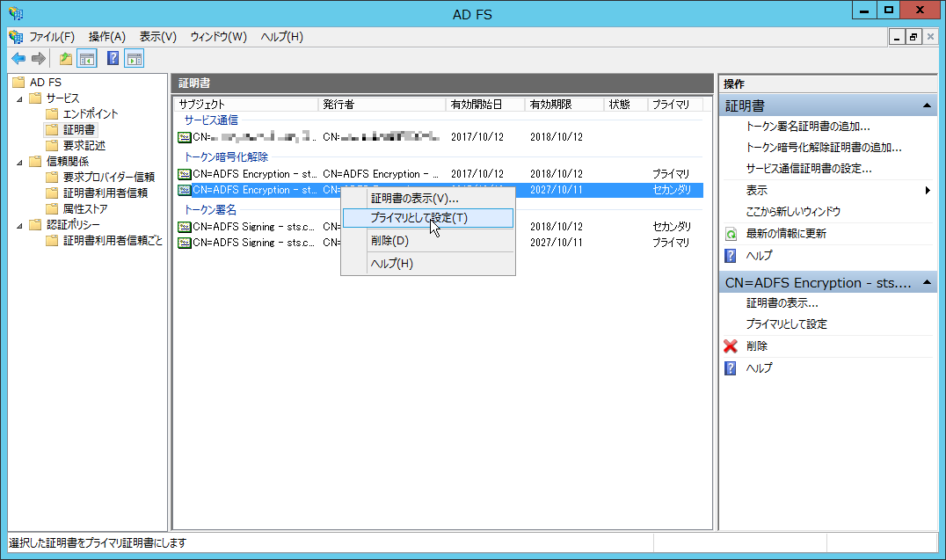Screen dimensions: 946x560
Task: Sort by サブジェクト column header
Action: [246, 105]
